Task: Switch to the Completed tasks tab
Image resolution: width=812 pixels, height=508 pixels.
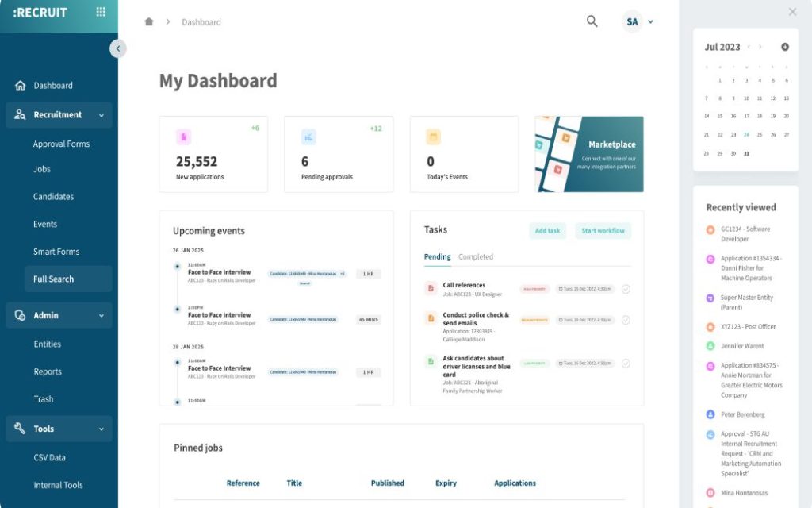Action: (x=476, y=257)
